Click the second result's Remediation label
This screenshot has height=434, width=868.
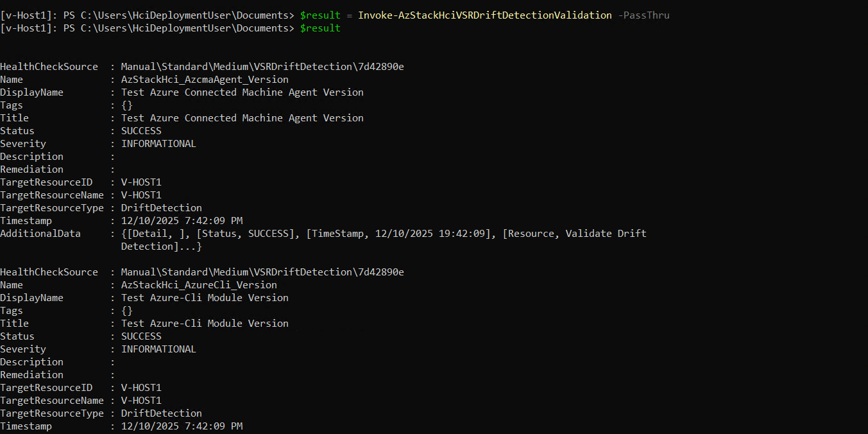(x=31, y=375)
